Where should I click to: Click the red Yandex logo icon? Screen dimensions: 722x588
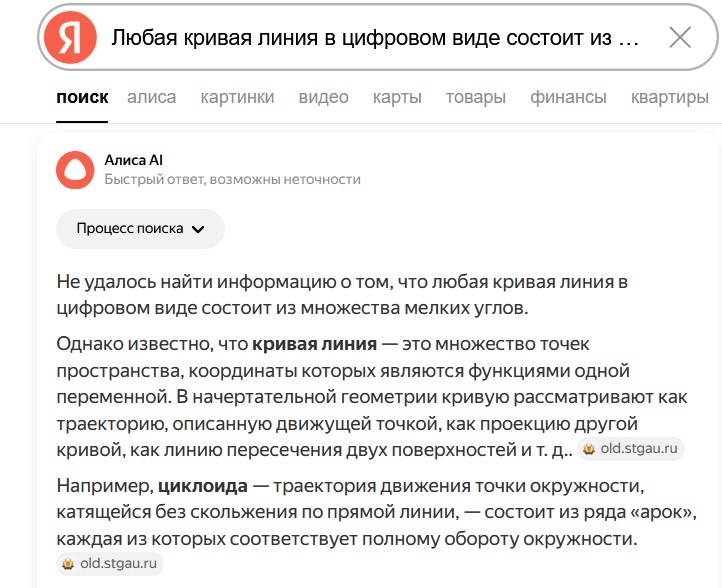click(71, 38)
